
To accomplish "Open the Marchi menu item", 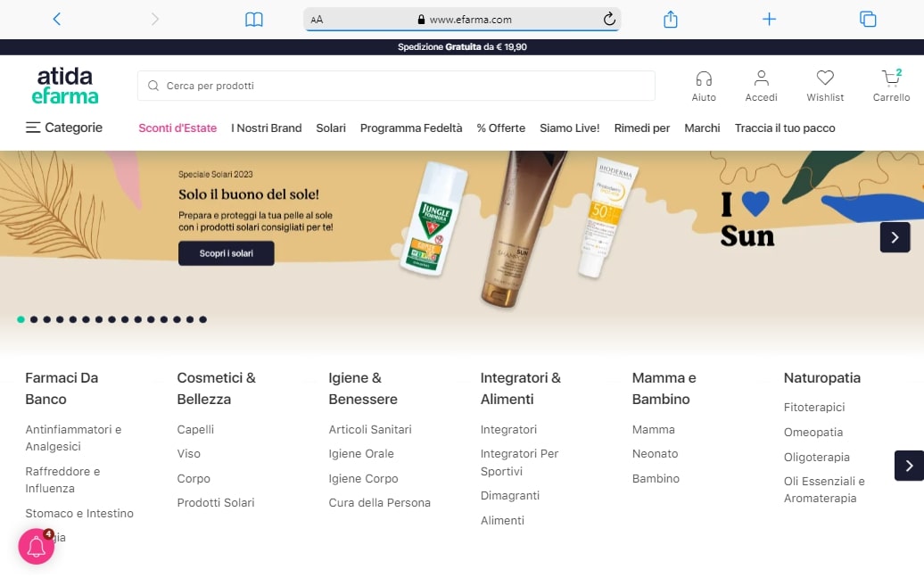I will point(702,128).
